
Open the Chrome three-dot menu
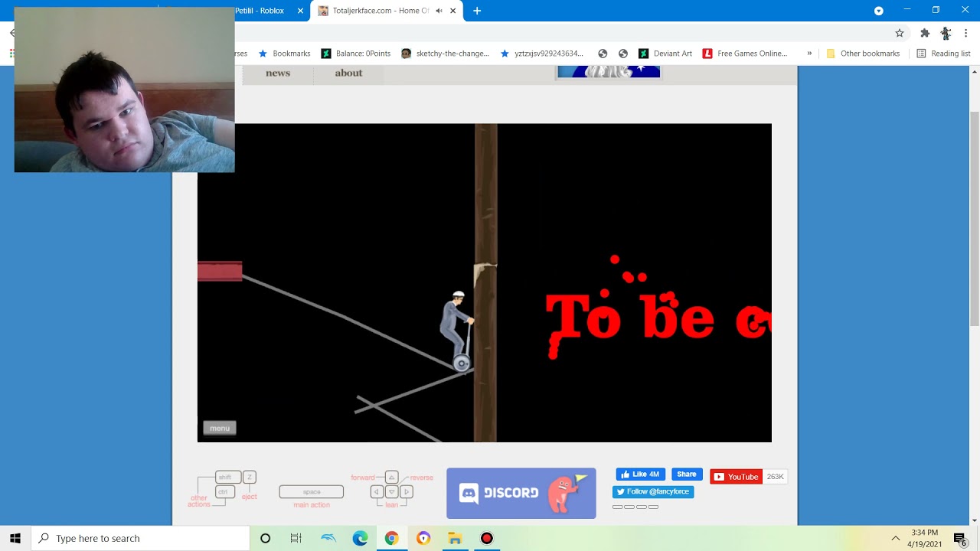point(965,33)
